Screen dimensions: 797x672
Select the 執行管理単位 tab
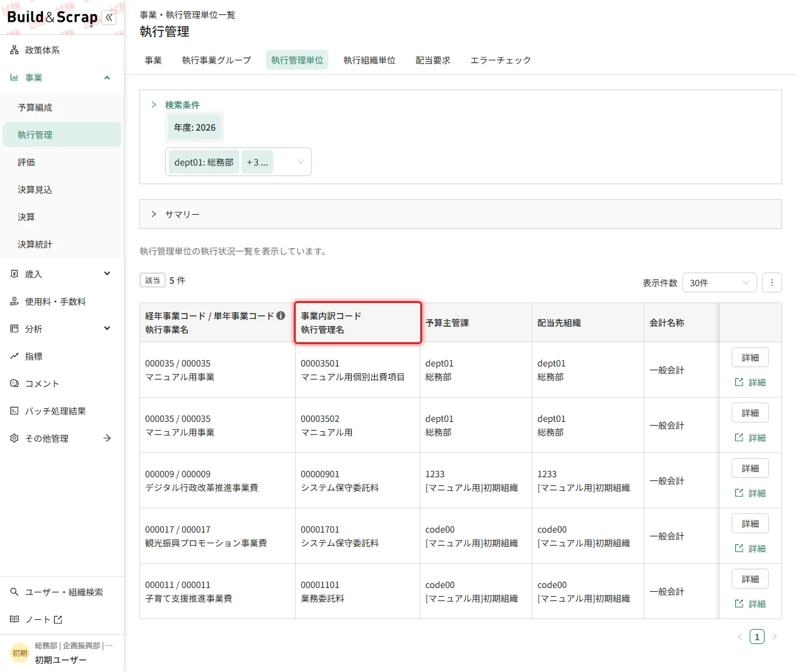[298, 60]
